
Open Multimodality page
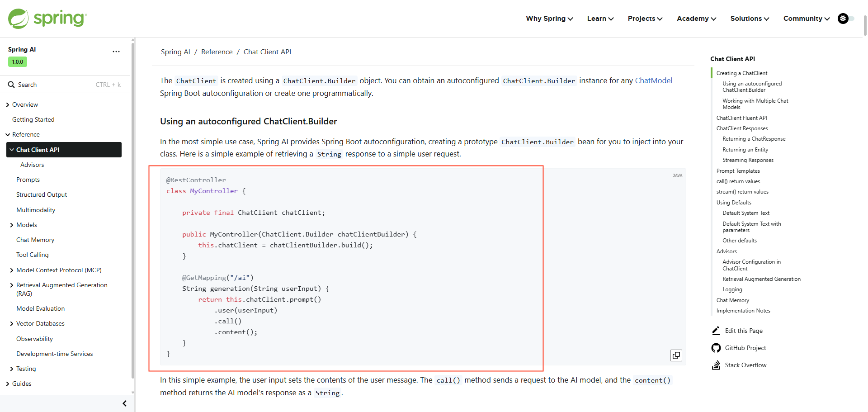click(36, 210)
